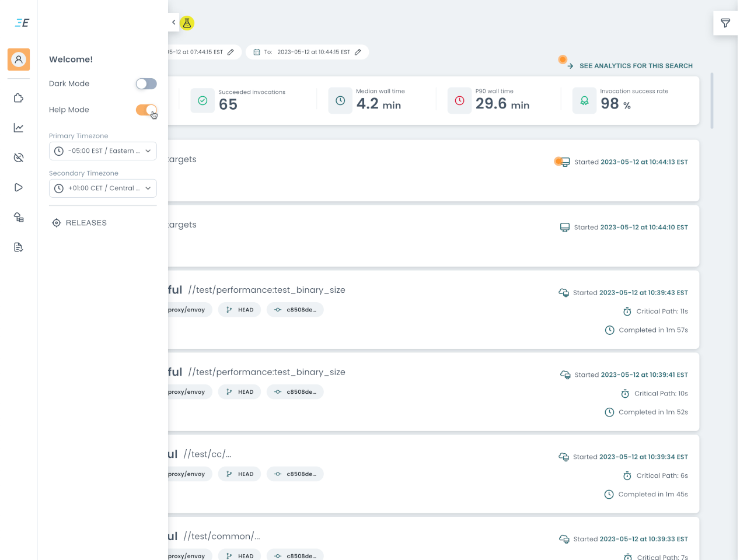Open the filter funnel panel
This screenshot has height=560, width=747.
pos(725,23)
